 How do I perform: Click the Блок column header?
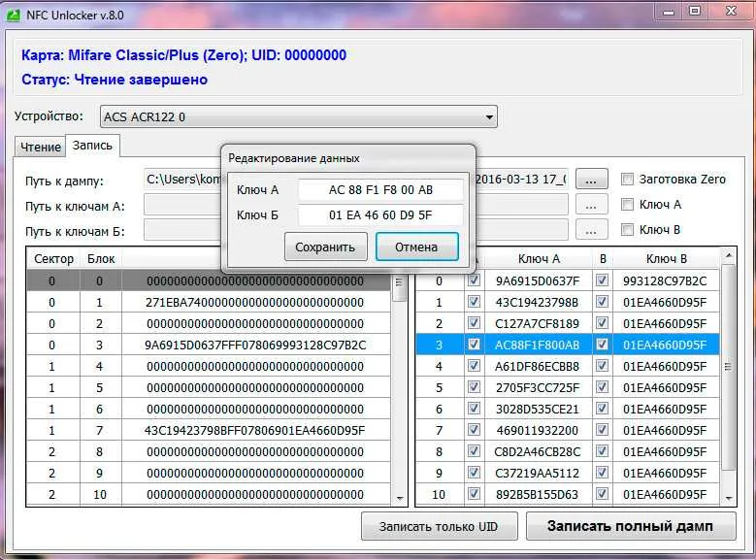(101, 259)
